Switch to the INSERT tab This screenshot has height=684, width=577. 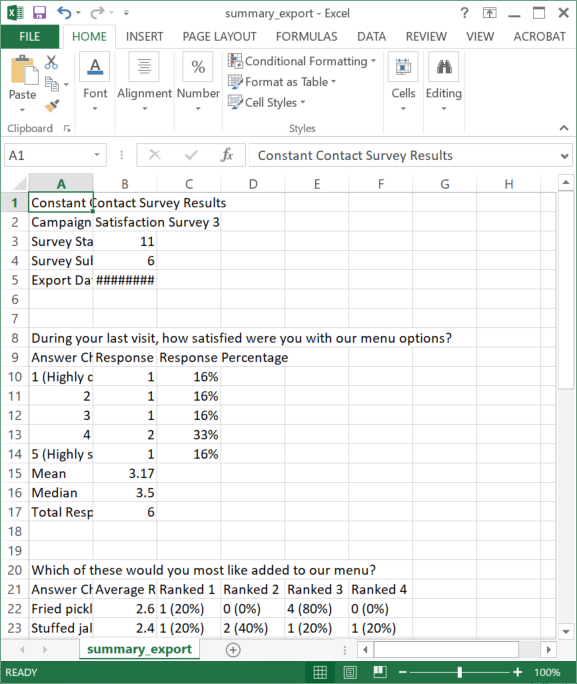click(144, 37)
